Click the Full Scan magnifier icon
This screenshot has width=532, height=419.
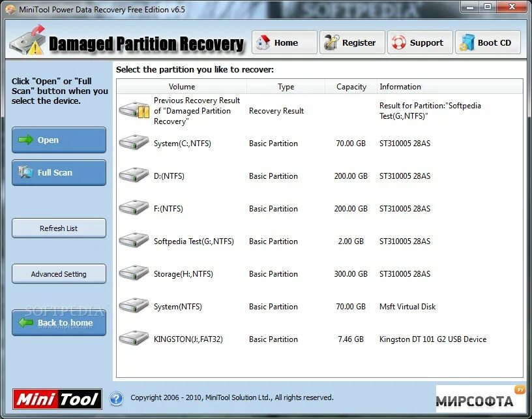[x=26, y=172]
